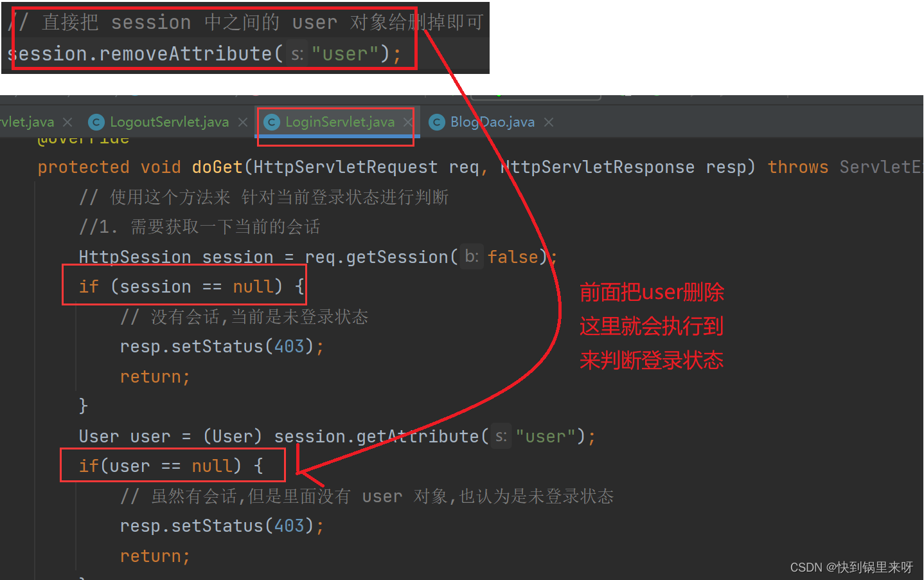The width and height of the screenshot is (924, 580).
Task: Click the HttpSession type in the declaration
Action: click(x=135, y=257)
